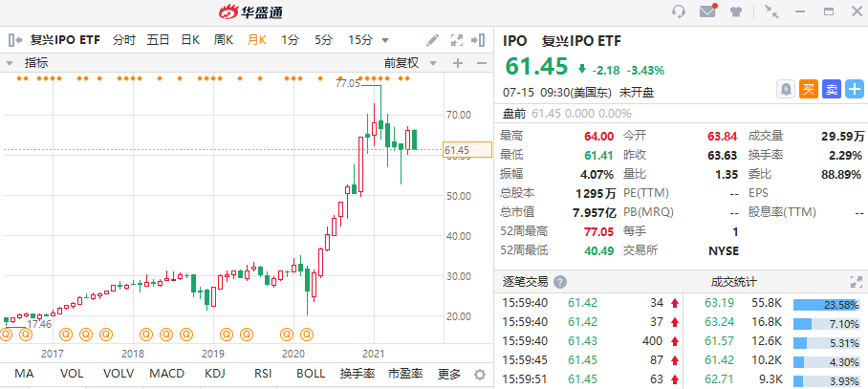Switch to 日K chart tab

click(x=190, y=40)
